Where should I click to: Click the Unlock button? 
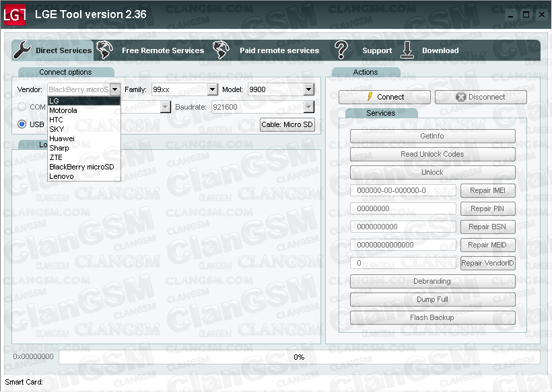(x=432, y=172)
